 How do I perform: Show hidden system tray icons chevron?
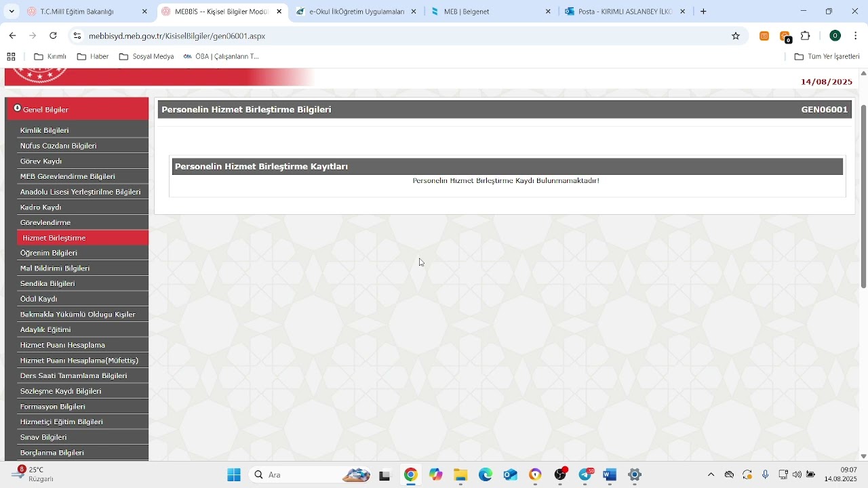(711, 475)
